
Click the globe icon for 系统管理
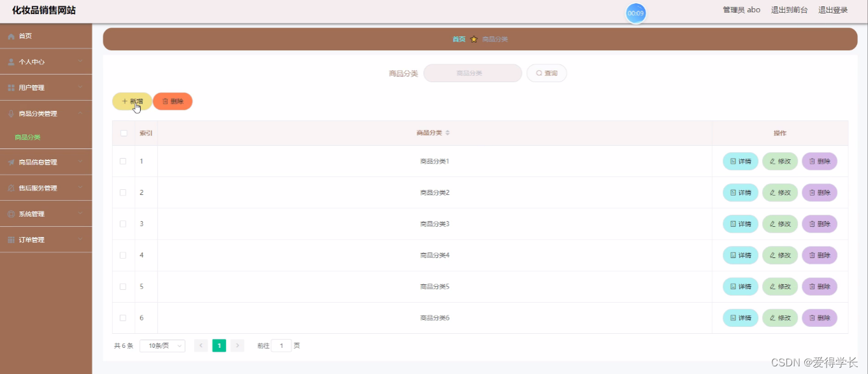pyautogui.click(x=11, y=214)
